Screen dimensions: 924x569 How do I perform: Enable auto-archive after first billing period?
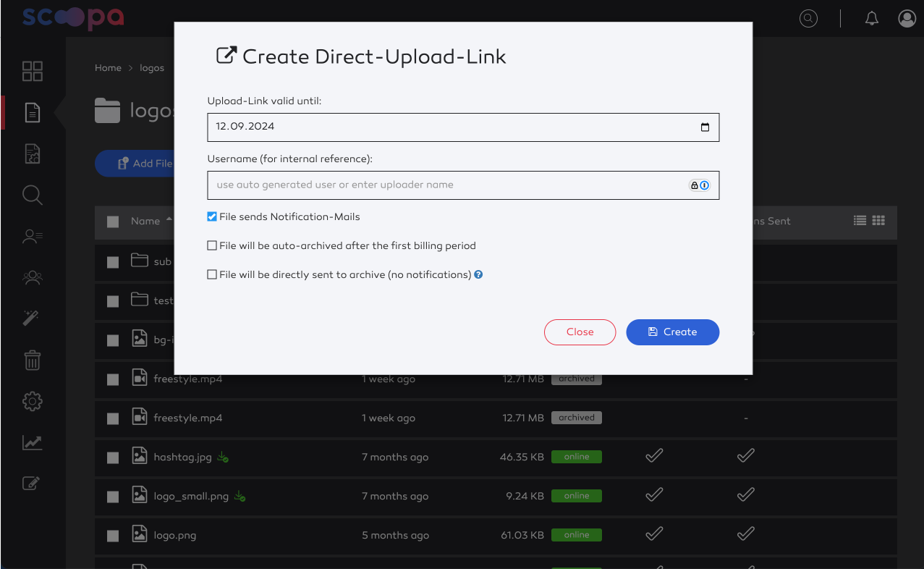coord(212,245)
